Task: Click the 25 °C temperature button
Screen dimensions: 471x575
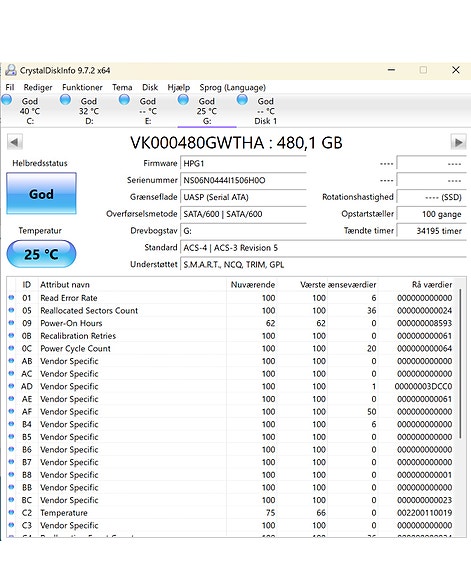Action: 41,254
